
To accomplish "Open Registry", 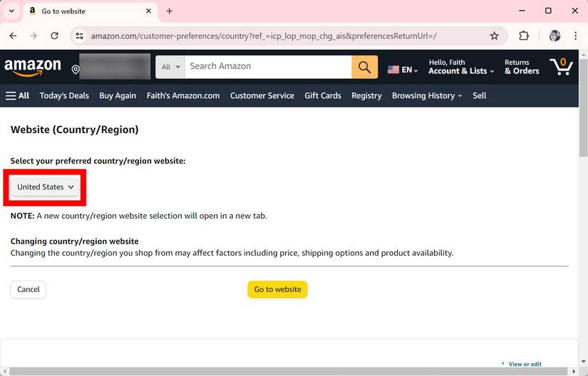I will click(x=366, y=96).
